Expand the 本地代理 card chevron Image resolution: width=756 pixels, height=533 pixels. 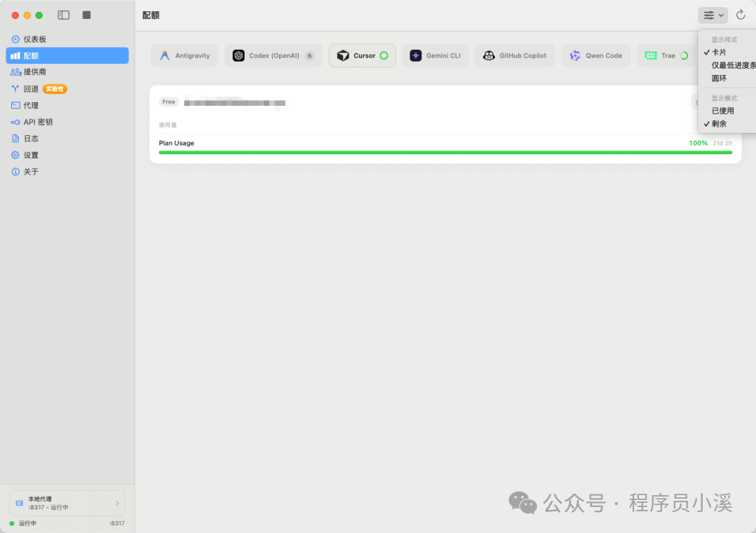coord(117,503)
